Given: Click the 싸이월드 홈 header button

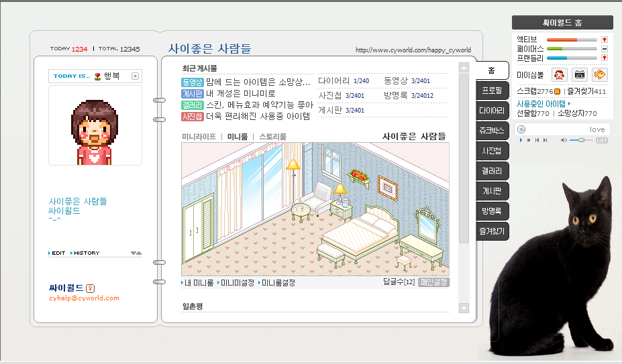Looking at the screenshot, I should coord(562,23).
